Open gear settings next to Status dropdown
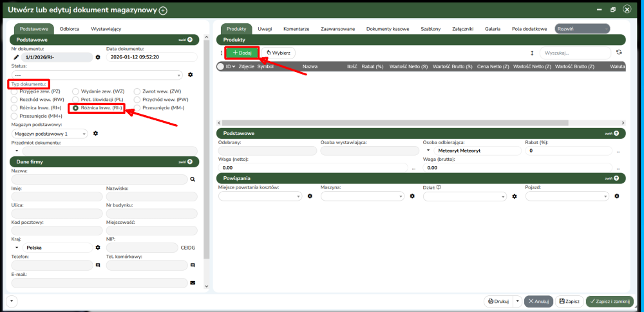Image resolution: width=644 pixels, height=312 pixels. click(x=190, y=75)
